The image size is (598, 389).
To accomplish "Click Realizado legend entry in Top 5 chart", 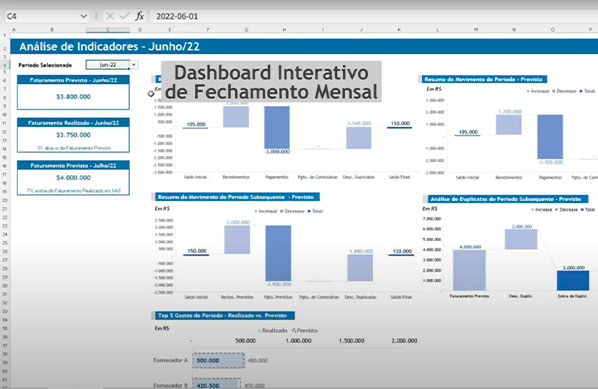I will pyautogui.click(x=273, y=331).
